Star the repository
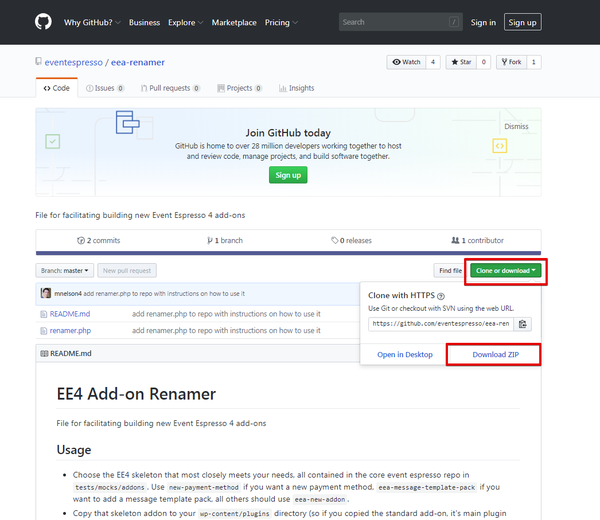 pyautogui.click(x=461, y=62)
